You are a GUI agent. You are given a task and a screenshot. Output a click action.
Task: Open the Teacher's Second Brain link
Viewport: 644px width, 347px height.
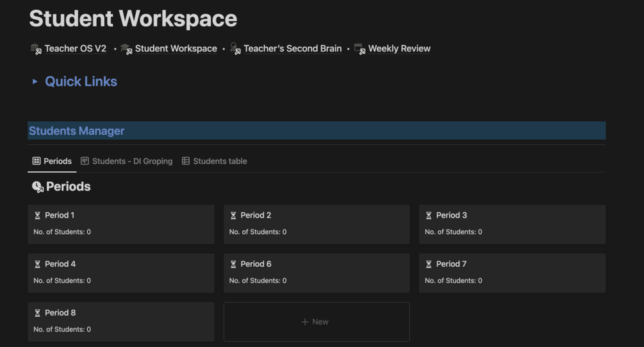click(292, 49)
